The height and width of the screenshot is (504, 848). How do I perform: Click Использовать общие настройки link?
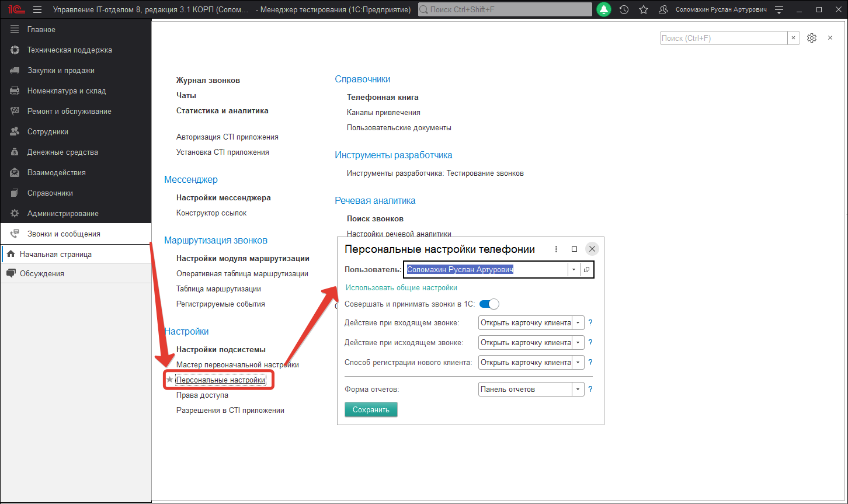click(401, 288)
